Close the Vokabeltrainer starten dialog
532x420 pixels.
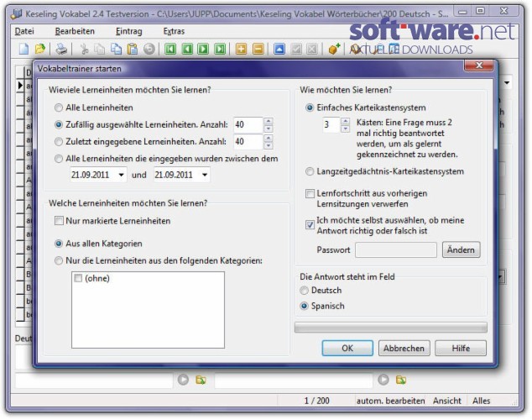479,66
